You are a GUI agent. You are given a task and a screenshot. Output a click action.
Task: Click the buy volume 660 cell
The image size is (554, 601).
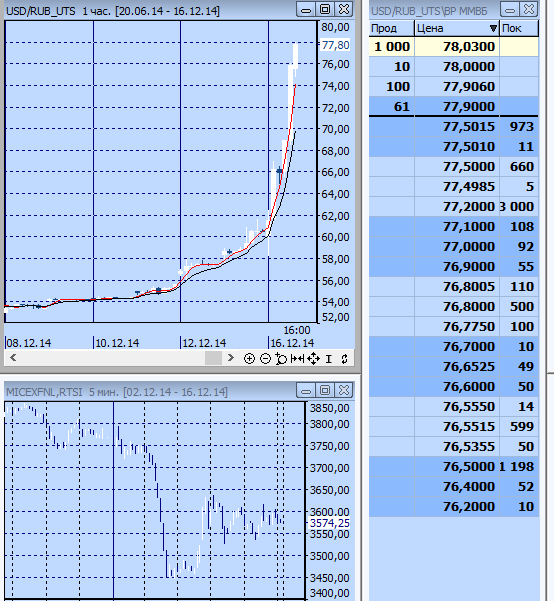[x=519, y=167]
